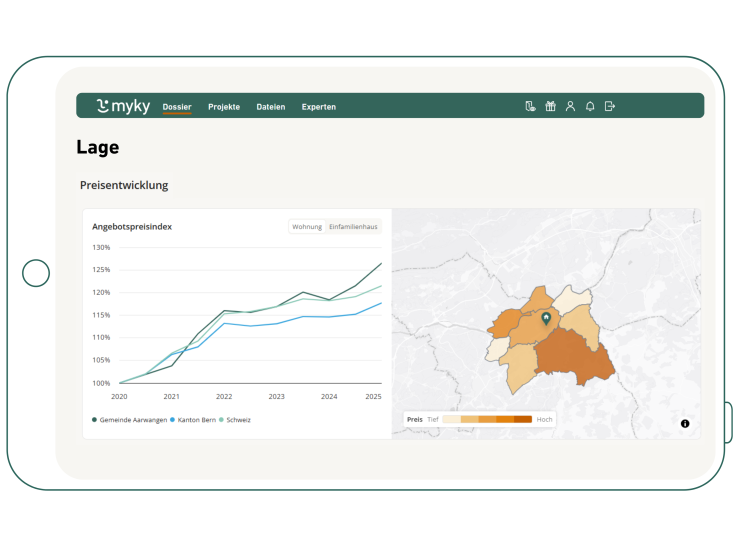
Task: Click the home location pin on map
Action: (546, 318)
